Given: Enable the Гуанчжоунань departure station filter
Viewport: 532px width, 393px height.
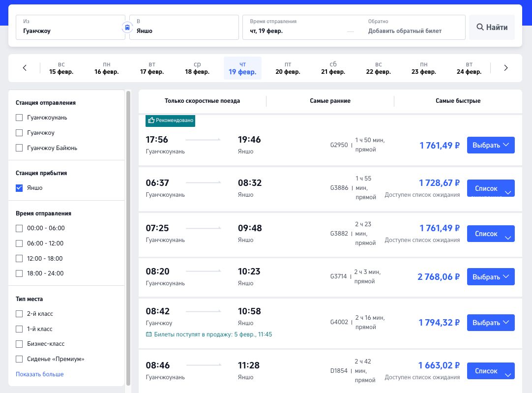Looking at the screenshot, I should (20, 118).
